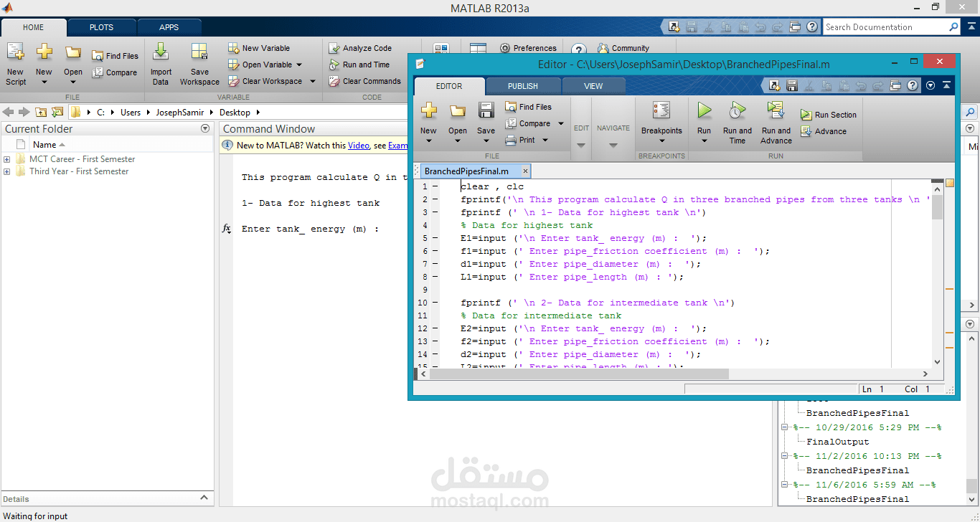This screenshot has width=980, height=522.
Task: Toggle breakpoint dash on editor line 7
Action: click(x=435, y=264)
